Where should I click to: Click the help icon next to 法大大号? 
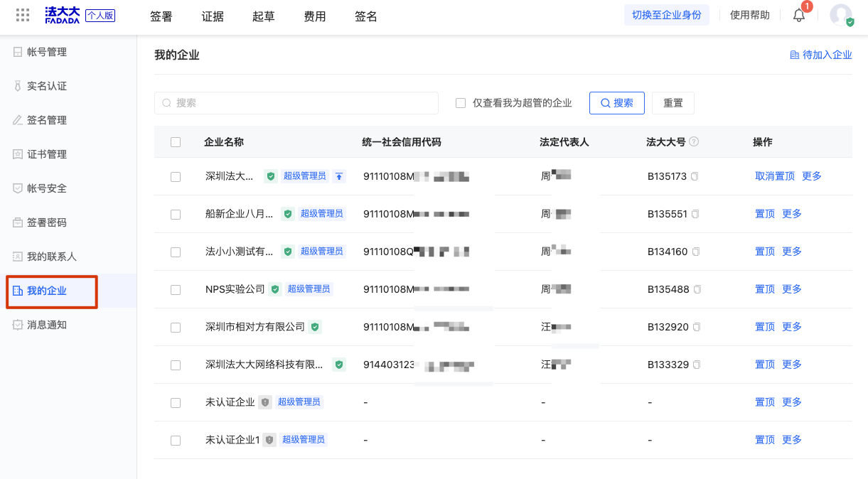click(x=694, y=141)
